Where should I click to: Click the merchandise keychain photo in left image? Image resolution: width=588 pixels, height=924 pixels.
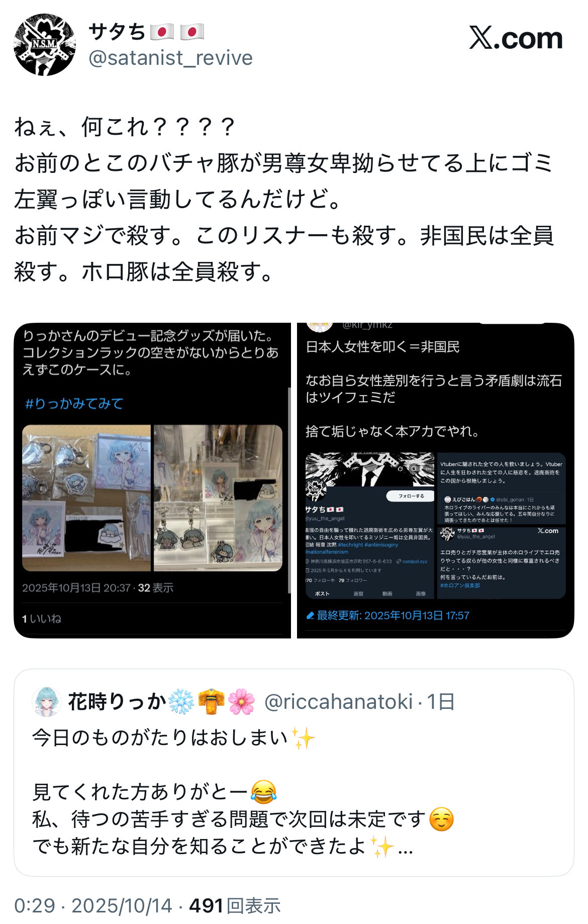(86, 498)
